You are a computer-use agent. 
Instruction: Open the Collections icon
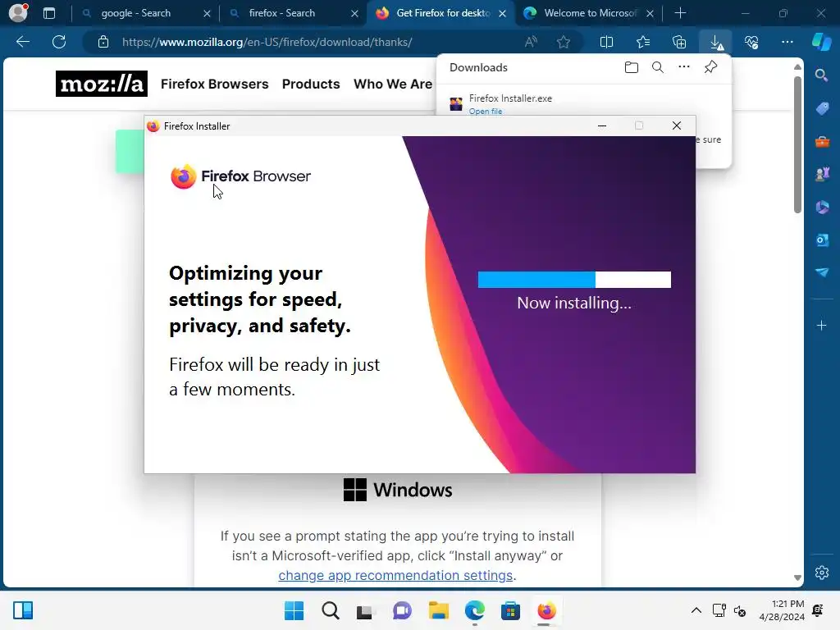click(679, 42)
